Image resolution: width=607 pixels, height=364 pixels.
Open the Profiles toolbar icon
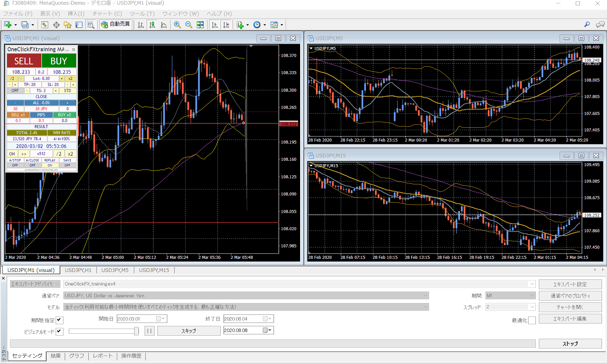(25, 25)
